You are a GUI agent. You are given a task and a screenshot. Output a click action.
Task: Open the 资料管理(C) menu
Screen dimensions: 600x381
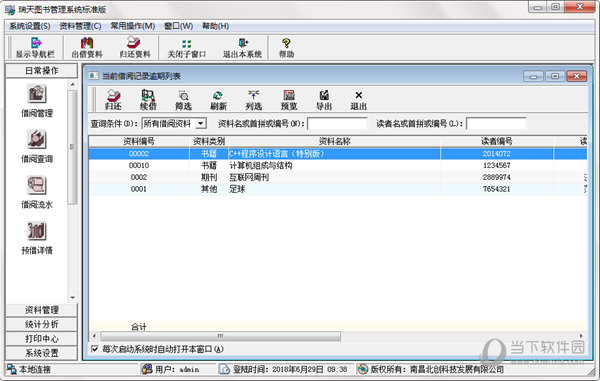point(80,26)
